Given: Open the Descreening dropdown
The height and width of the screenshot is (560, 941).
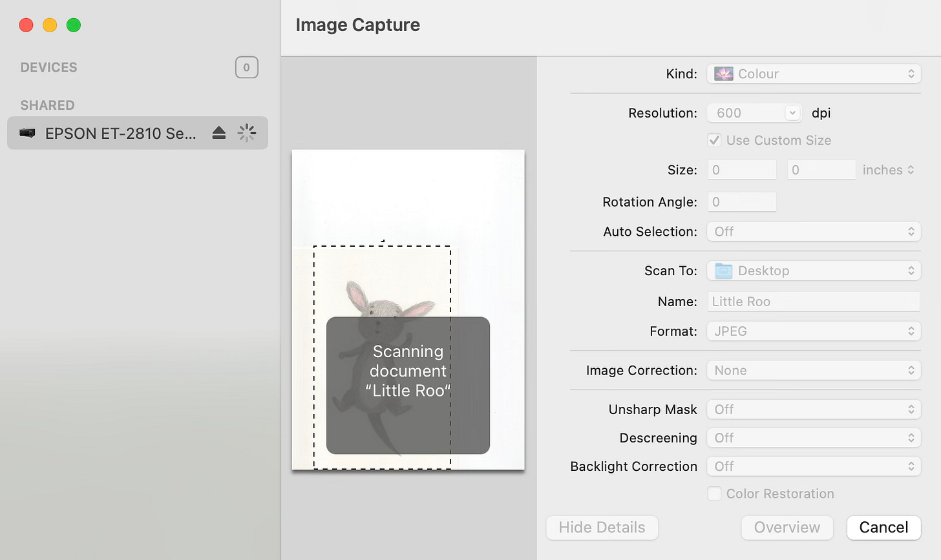Looking at the screenshot, I should pyautogui.click(x=814, y=438).
